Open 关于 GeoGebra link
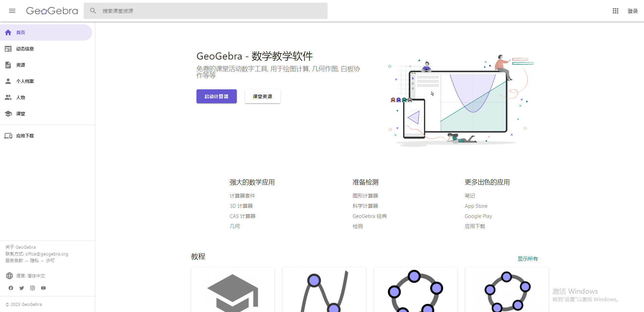This screenshot has height=312, width=644. tap(21, 247)
